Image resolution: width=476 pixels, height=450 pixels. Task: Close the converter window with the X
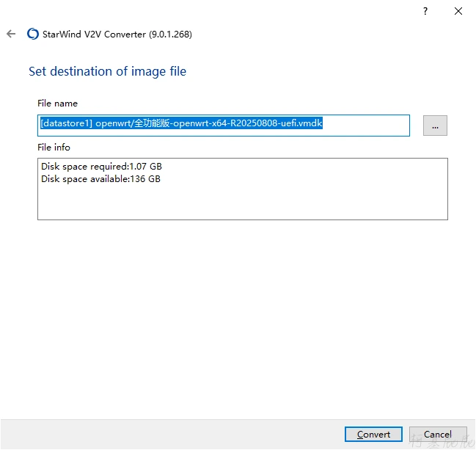[x=458, y=11]
